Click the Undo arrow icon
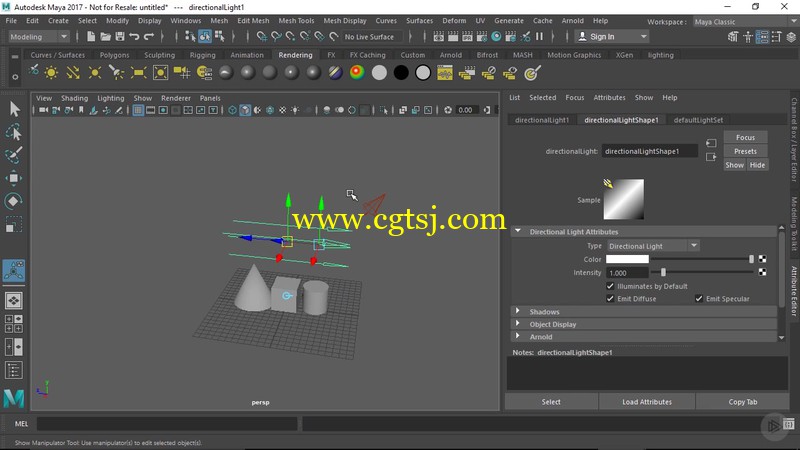 (134, 37)
